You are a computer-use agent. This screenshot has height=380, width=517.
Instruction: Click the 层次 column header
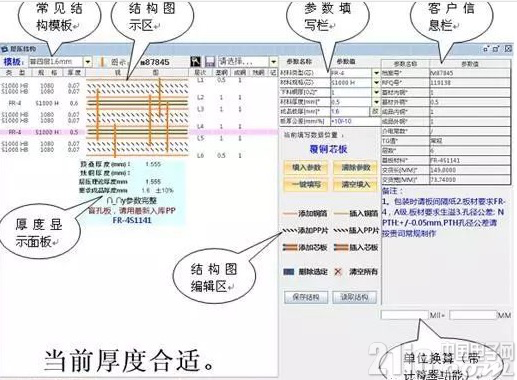[200, 72]
